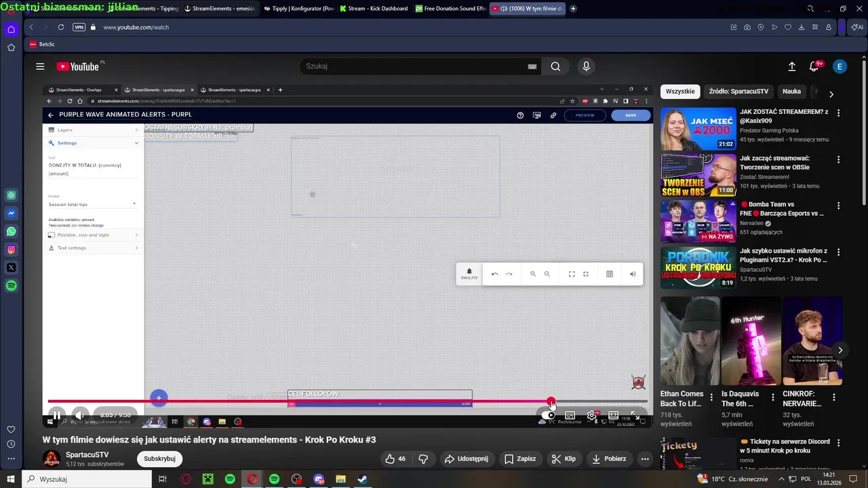Go back in browser history

(31, 27)
